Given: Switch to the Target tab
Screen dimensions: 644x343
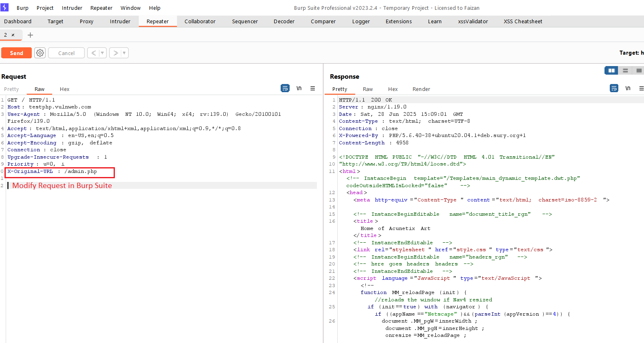Looking at the screenshot, I should click(x=55, y=21).
